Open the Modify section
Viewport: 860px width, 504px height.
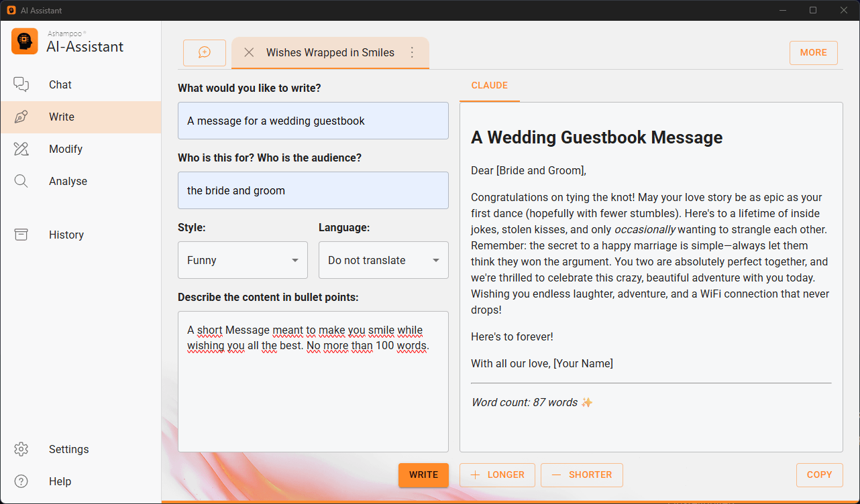pos(80,149)
